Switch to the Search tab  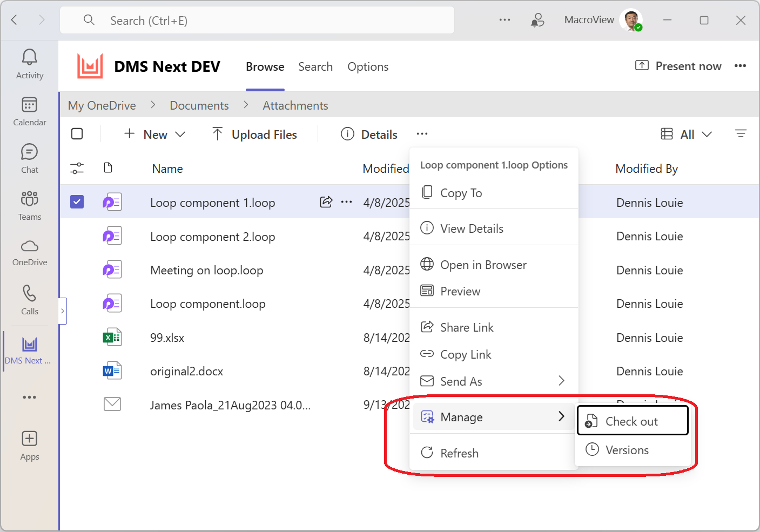[x=315, y=67]
